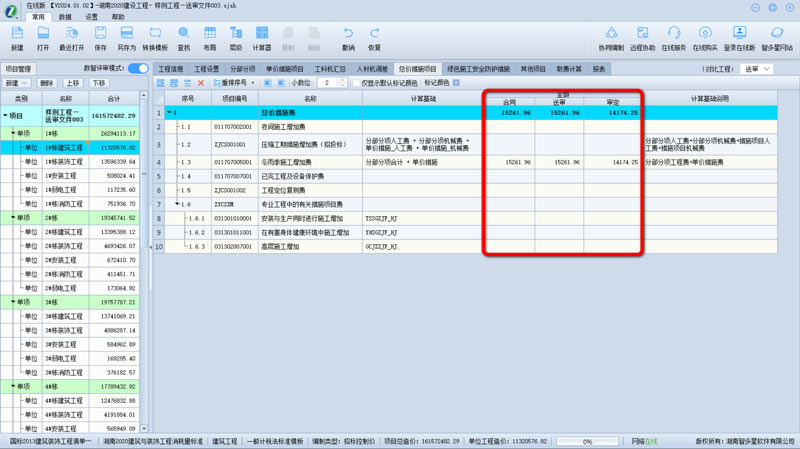Click the red X delete row icon
800x449 pixels.
201,83
